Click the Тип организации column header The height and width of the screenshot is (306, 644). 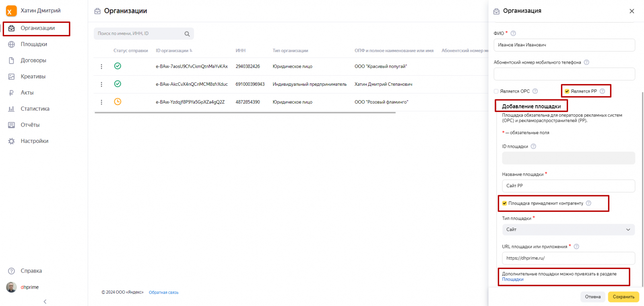tap(290, 51)
